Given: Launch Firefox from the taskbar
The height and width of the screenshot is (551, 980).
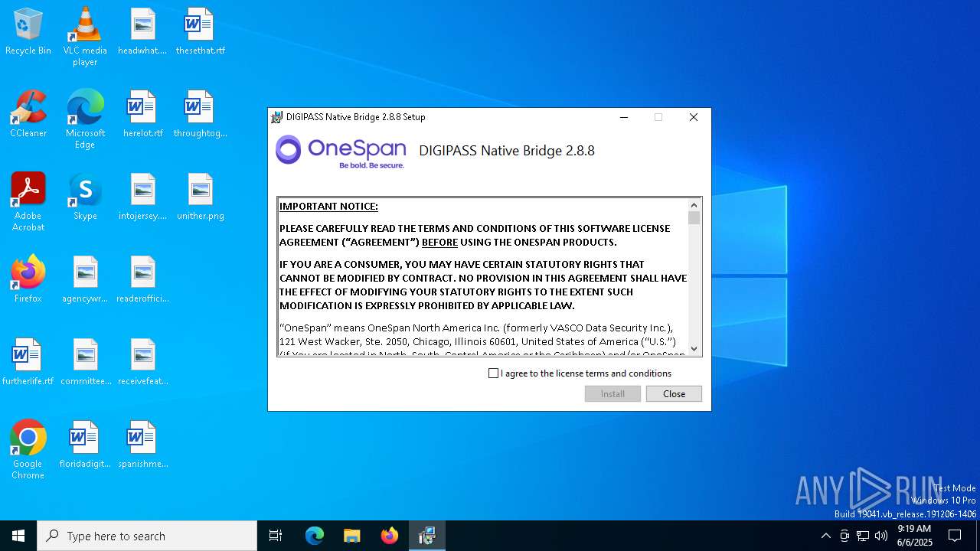Looking at the screenshot, I should (390, 536).
